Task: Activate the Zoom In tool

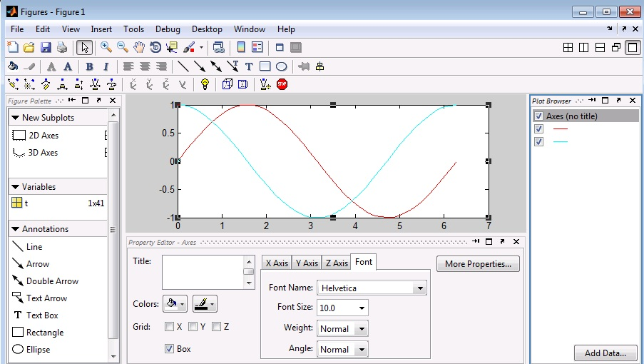Action: pyautogui.click(x=106, y=47)
